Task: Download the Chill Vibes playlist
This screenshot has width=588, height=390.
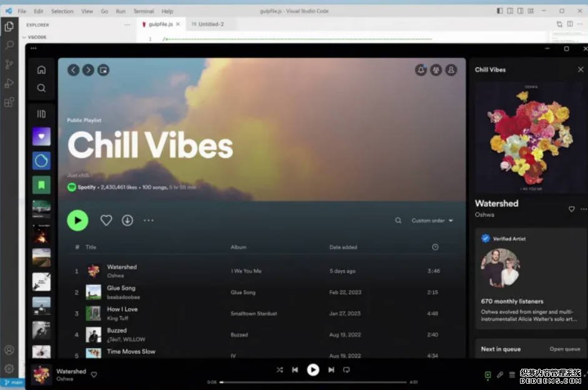Action: pyautogui.click(x=127, y=220)
